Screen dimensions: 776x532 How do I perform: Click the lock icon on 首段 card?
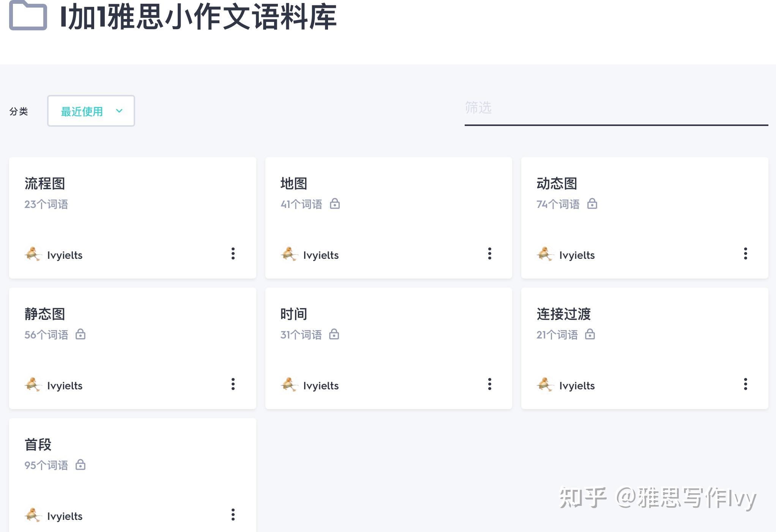pyautogui.click(x=80, y=465)
